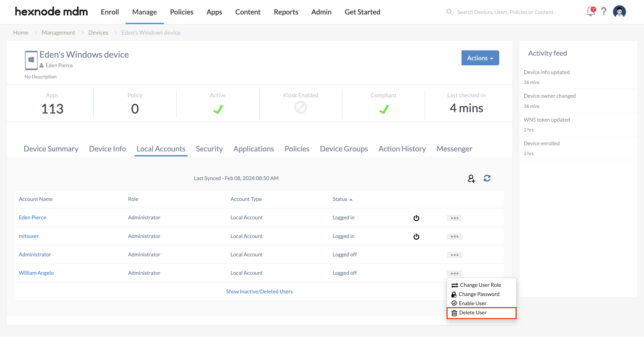The width and height of the screenshot is (644, 337).
Task: Open more options for William Angelo row
Action: tap(455, 273)
